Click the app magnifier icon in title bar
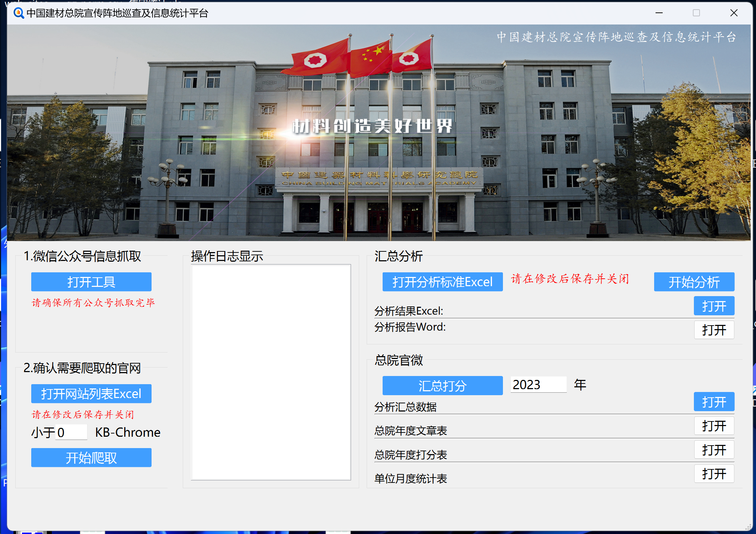This screenshot has width=756, height=534. (x=18, y=13)
